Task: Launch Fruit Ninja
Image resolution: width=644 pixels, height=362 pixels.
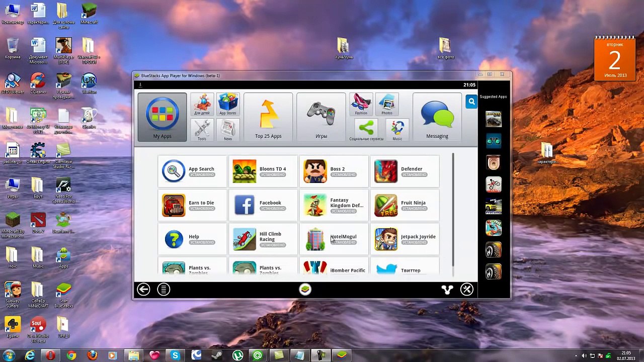Action: point(405,205)
